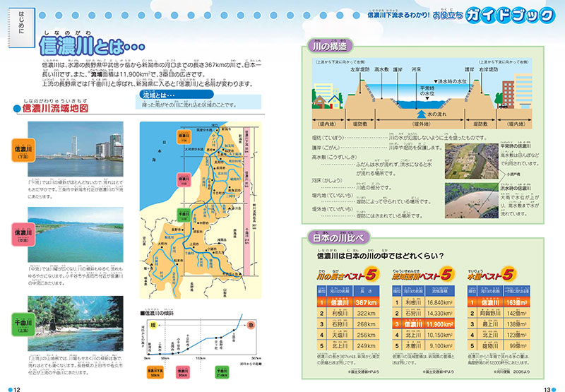Select the 高水敷(こうずいしき) glossary term
This screenshot has width=565, height=392.
(x=334, y=157)
